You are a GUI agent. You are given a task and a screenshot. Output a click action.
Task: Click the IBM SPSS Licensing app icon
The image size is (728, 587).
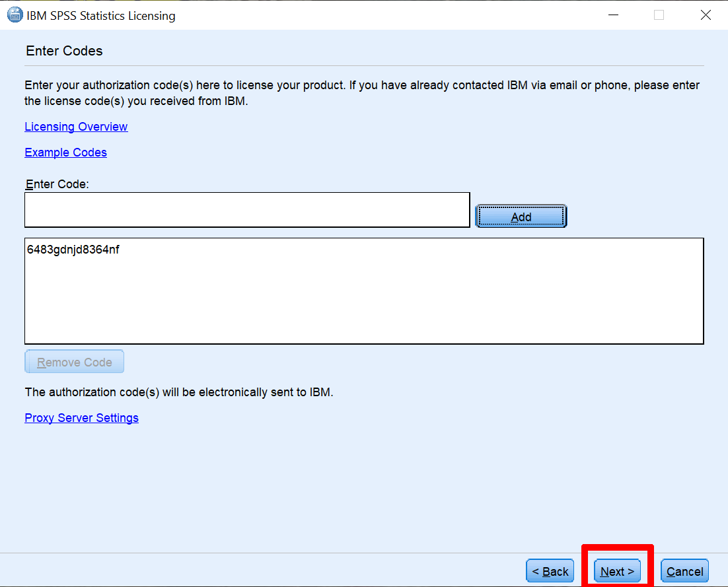coord(14,15)
